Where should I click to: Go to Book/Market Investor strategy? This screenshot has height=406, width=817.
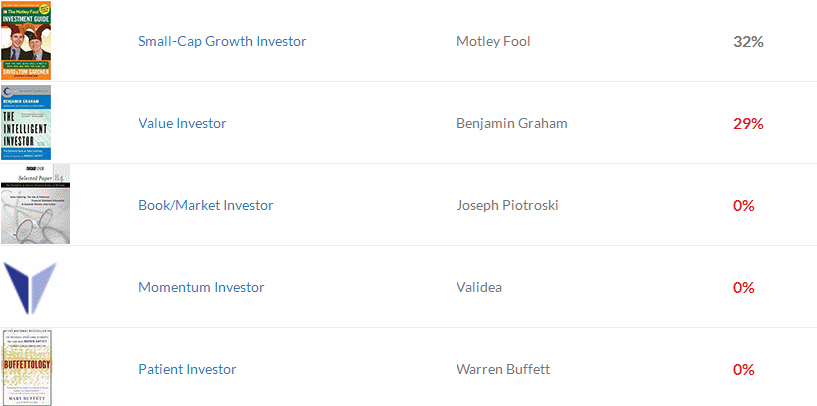[x=205, y=205]
